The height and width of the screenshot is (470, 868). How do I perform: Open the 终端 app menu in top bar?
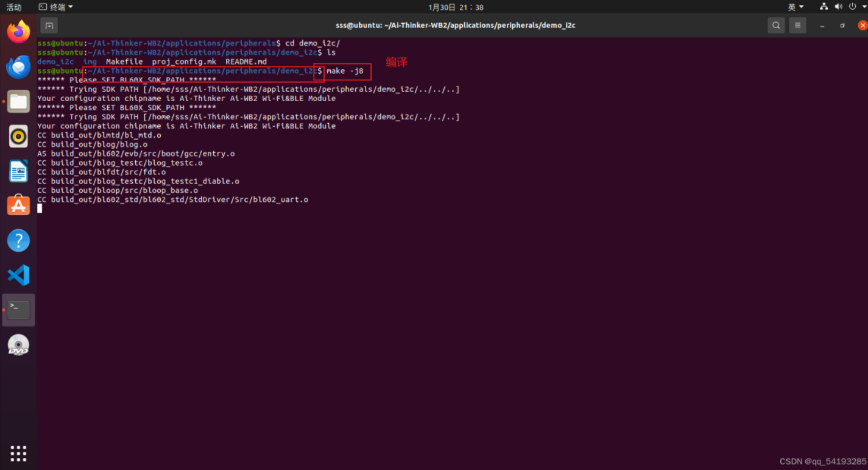pyautogui.click(x=56, y=7)
